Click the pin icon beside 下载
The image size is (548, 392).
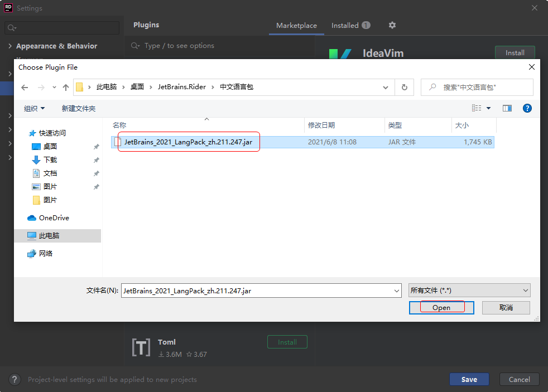pos(97,160)
